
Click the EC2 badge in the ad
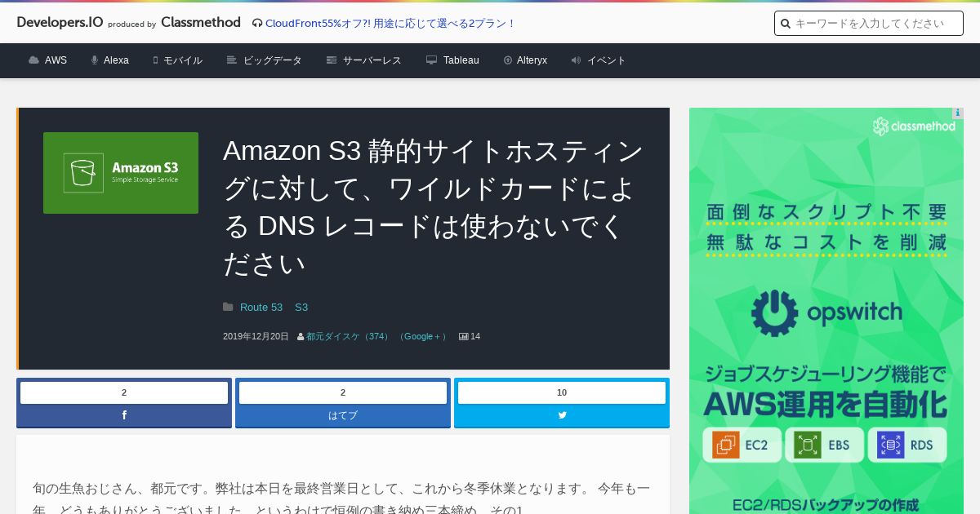pyautogui.click(x=742, y=445)
